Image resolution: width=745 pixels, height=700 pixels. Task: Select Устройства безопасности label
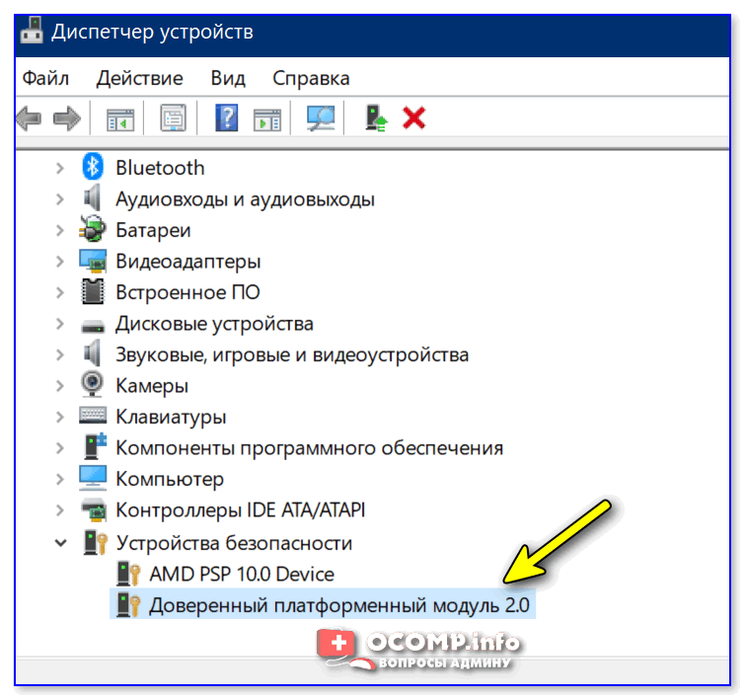click(x=234, y=543)
